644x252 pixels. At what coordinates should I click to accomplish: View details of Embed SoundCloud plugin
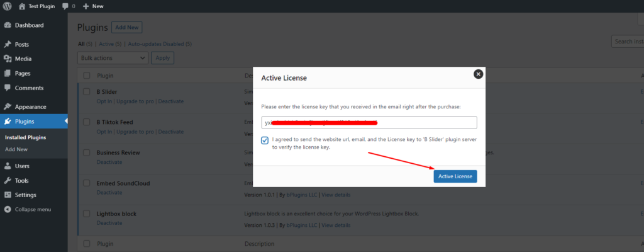(x=336, y=195)
